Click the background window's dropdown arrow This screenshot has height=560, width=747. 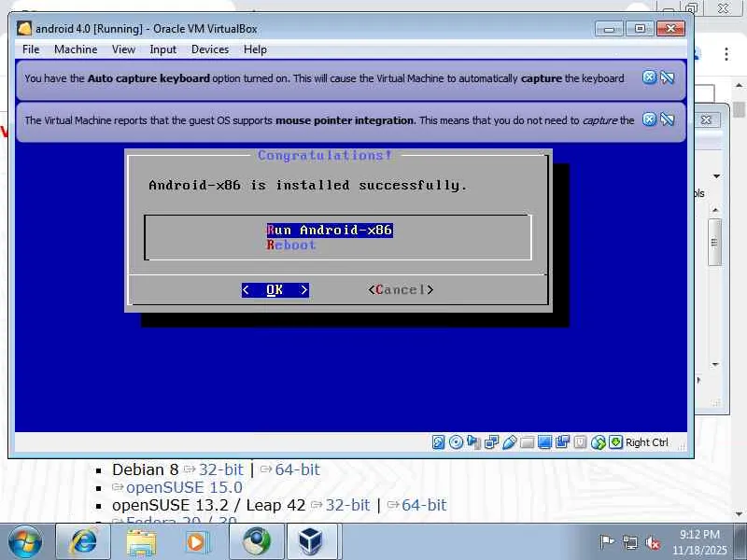coord(716,176)
